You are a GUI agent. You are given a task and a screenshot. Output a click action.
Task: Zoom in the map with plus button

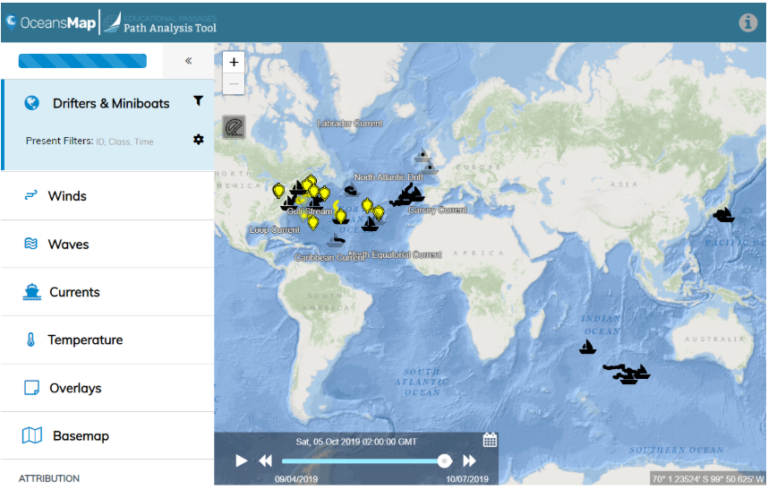click(234, 62)
